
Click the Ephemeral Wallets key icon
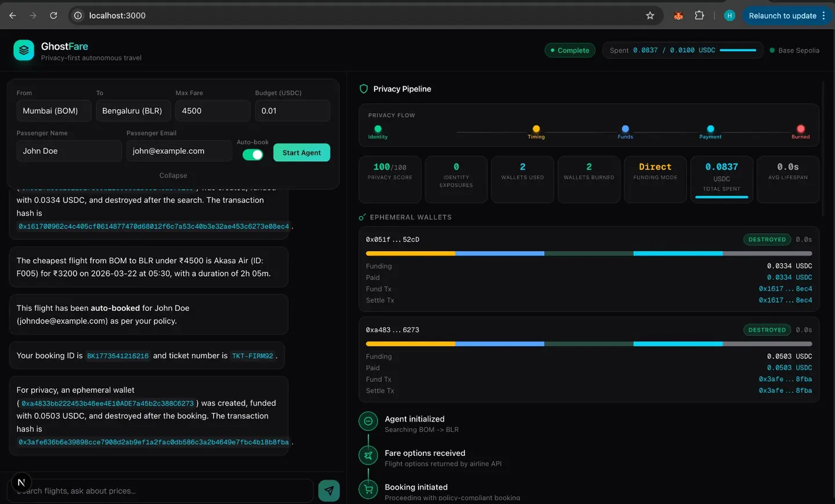362,217
